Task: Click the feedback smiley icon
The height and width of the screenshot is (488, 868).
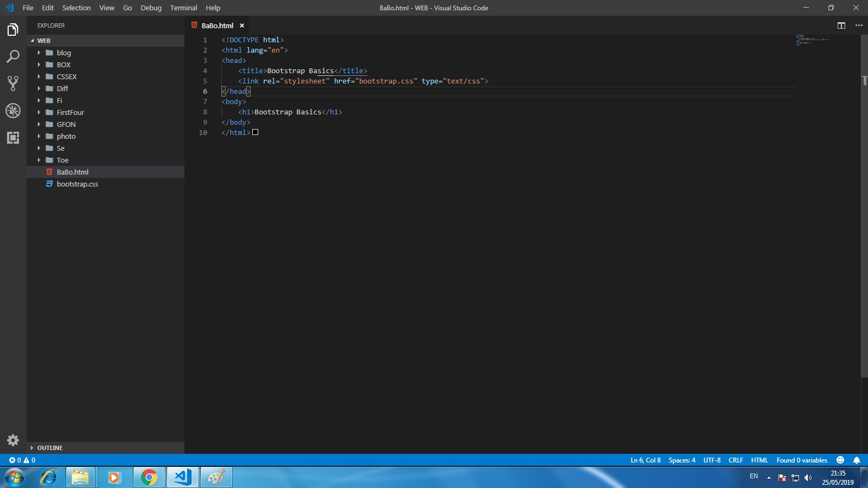Action: (840, 460)
